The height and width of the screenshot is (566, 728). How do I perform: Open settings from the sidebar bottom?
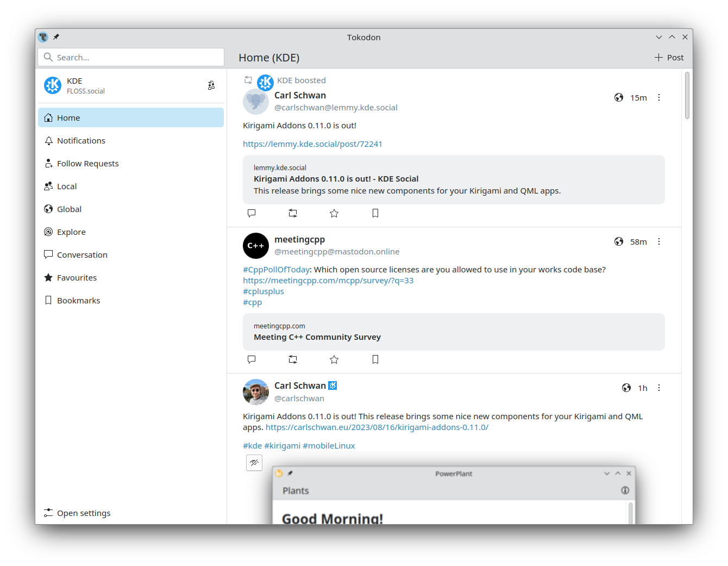(83, 513)
